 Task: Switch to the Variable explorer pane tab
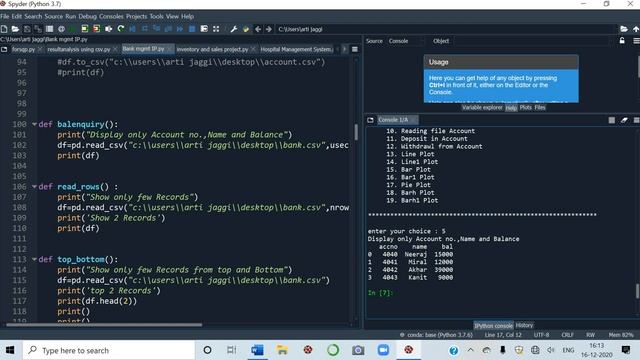click(x=482, y=107)
